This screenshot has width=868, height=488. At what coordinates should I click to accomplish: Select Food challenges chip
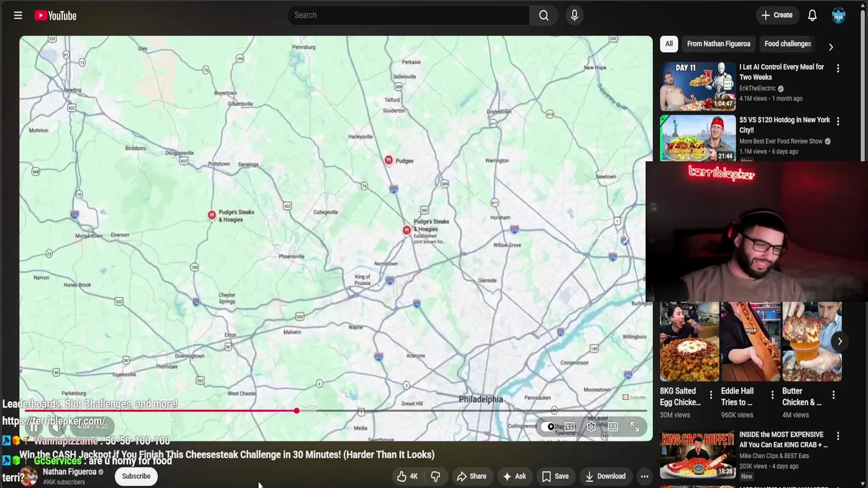(787, 44)
